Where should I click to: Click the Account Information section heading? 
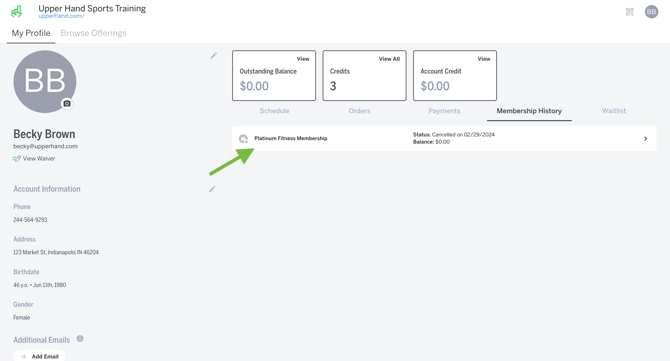point(47,189)
